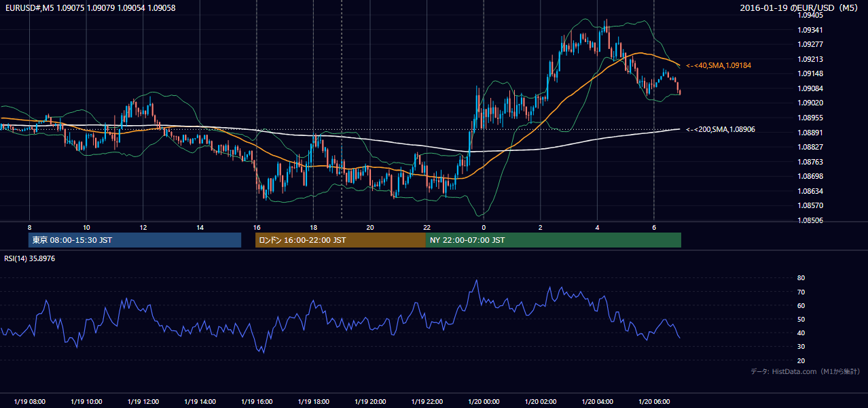Click the 40 SMA label reading 1.09184
This screenshot has width=868, height=408.
click(719, 65)
